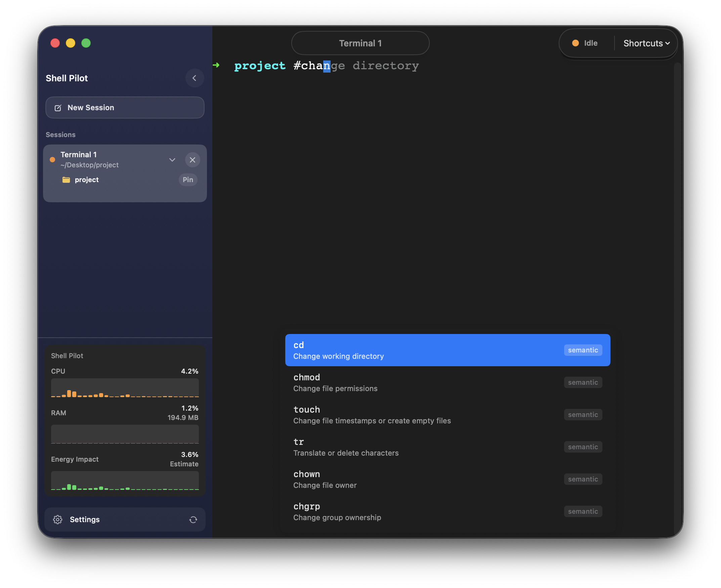Click 'Change working directory' description

(x=339, y=356)
